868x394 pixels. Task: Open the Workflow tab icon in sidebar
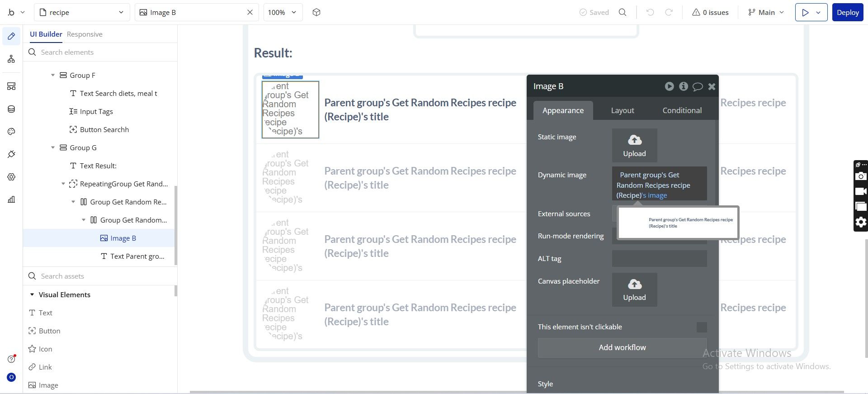pyautogui.click(x=11, y=59)
